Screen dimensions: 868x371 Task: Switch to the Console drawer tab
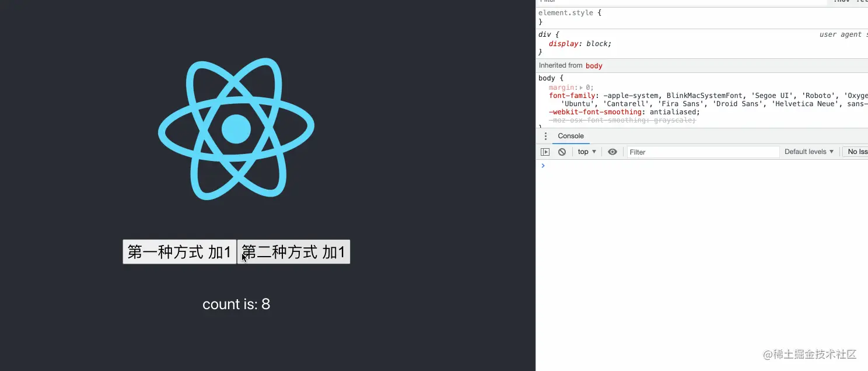coord(570,136)
